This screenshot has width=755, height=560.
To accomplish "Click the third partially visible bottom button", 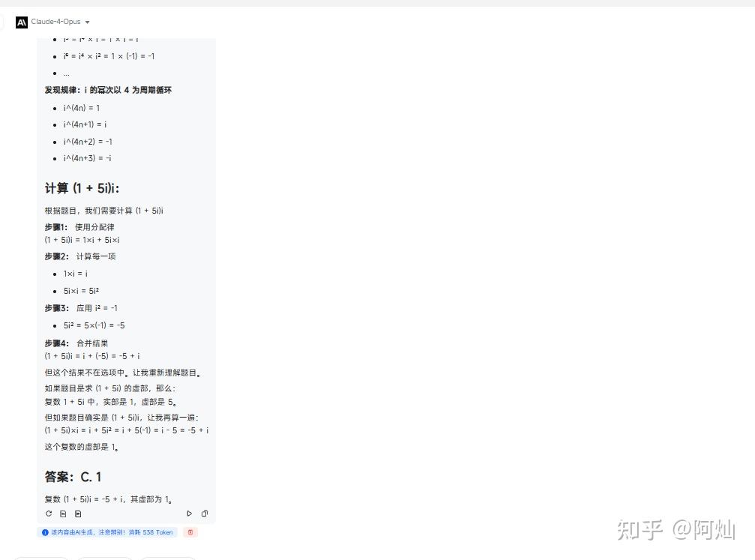I will click(x=168, y=559).
